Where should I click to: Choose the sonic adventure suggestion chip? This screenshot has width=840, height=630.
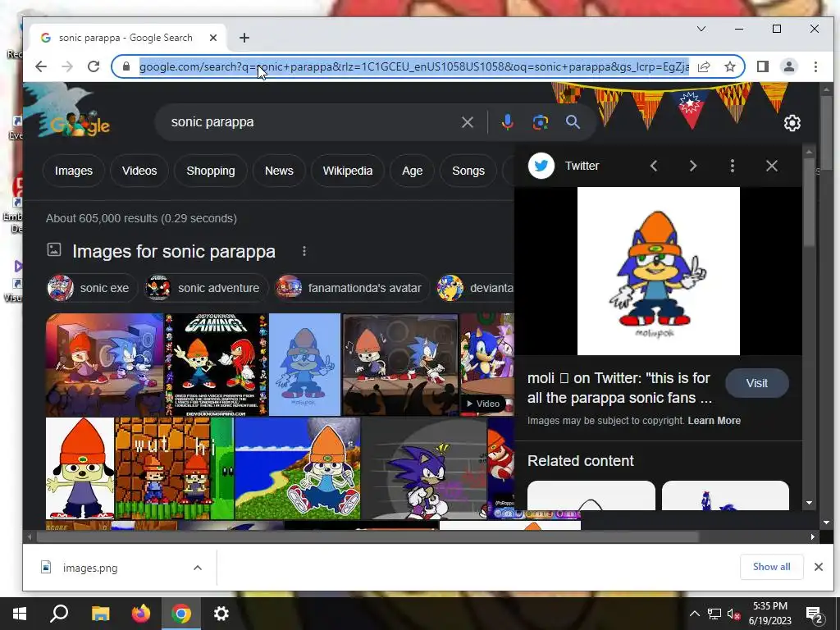point(208,288)
